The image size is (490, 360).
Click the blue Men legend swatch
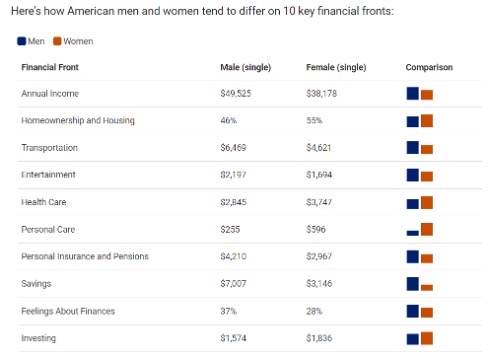point(22,41)
